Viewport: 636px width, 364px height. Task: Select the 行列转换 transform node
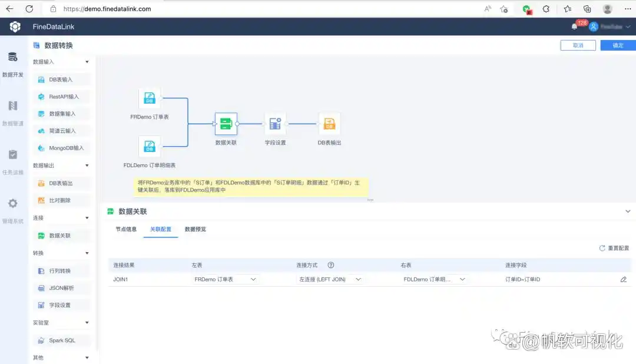point(61,271)
